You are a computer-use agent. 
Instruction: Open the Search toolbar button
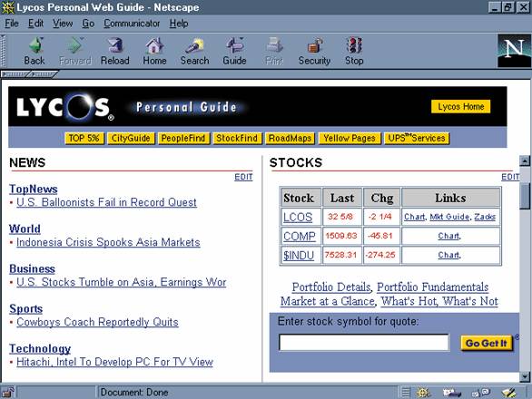[195, 52]
